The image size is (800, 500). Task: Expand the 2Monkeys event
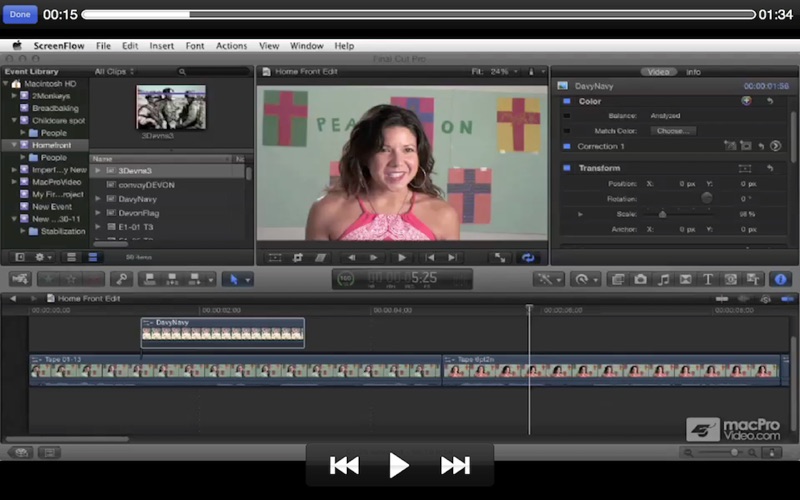[x=14, y=95]
